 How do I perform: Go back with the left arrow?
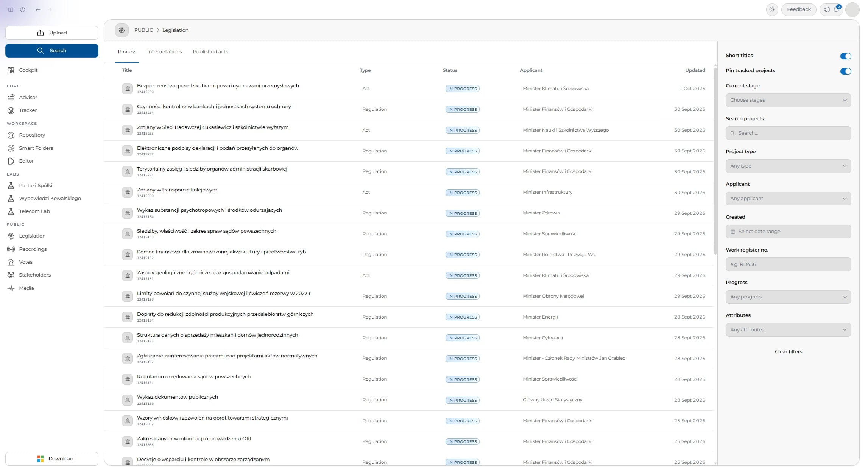coord(38,10)
